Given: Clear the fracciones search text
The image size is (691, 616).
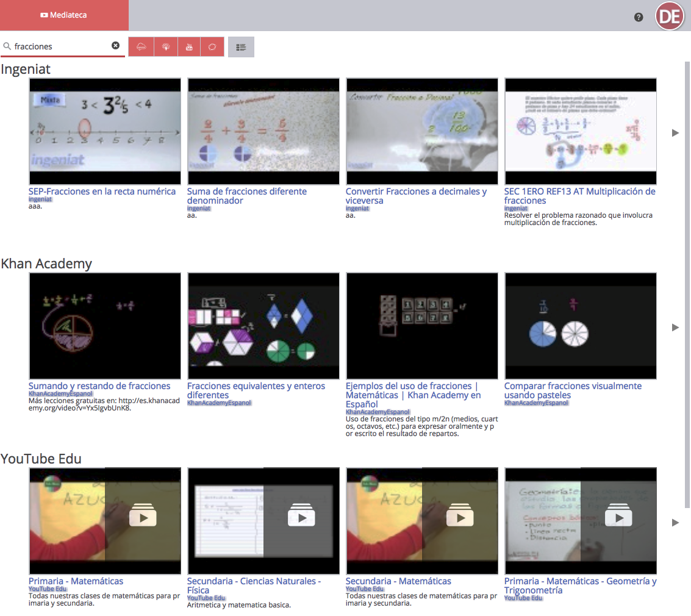Looking at the screenshot, I should click(x=115, y=46).
